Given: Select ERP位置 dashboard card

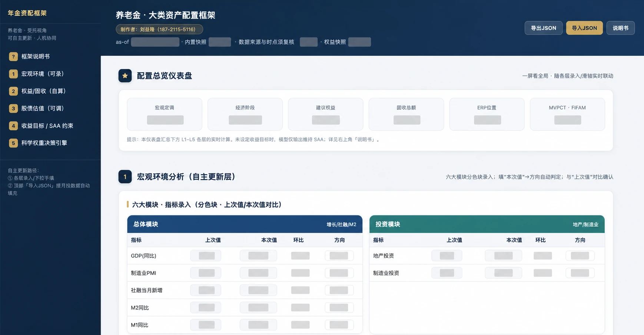Looking at the screenshot, I should (x=487, y=114).
